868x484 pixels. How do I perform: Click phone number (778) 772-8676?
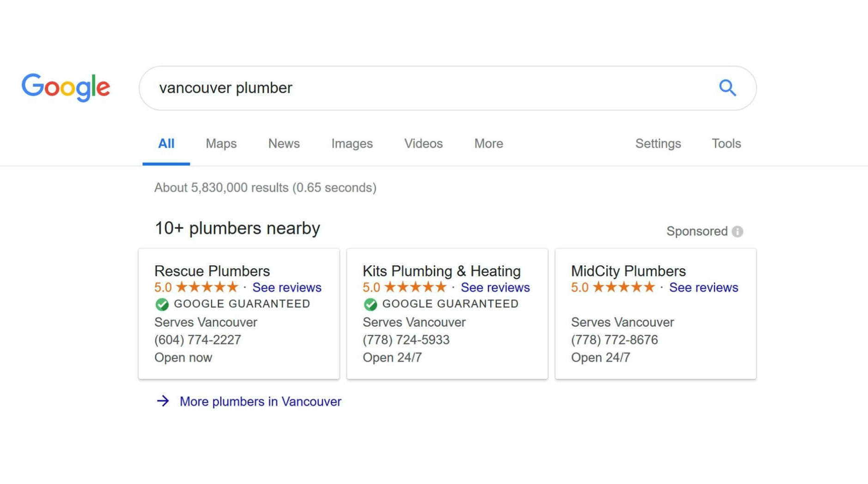pos(614,340)
